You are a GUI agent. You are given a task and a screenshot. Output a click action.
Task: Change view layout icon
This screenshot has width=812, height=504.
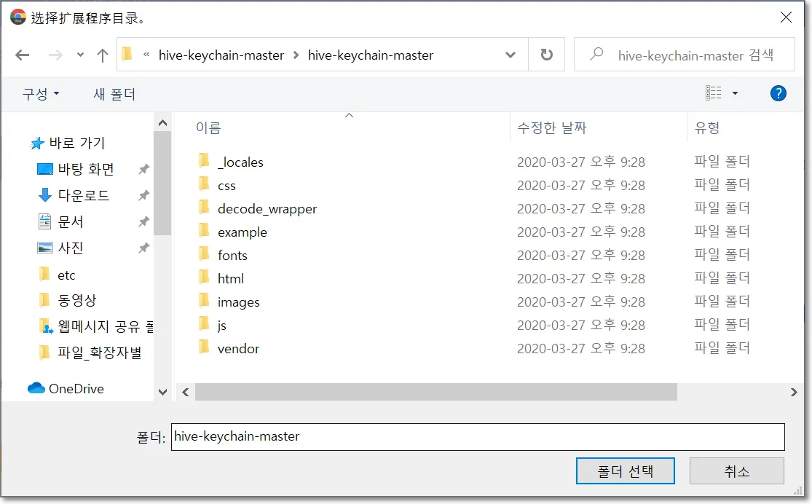[714, 93]
